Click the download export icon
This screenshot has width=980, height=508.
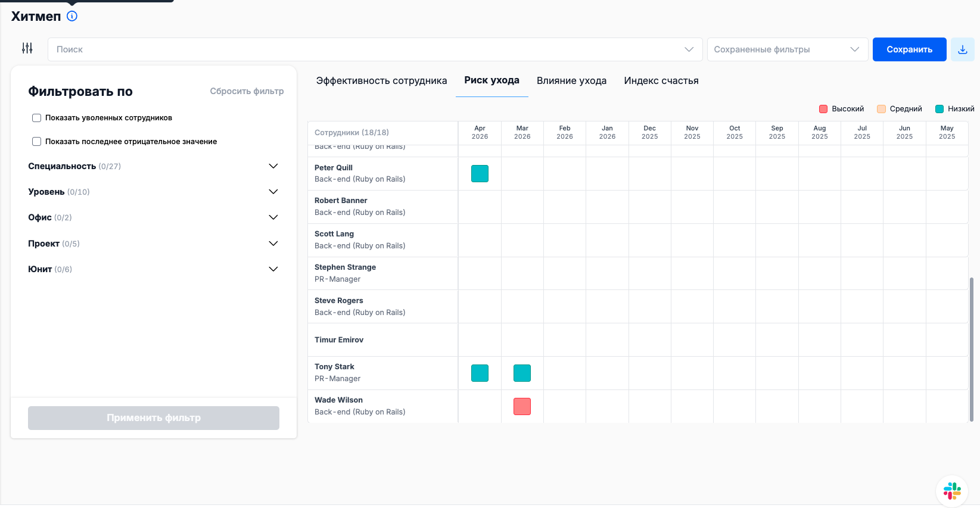coord(962,49)
